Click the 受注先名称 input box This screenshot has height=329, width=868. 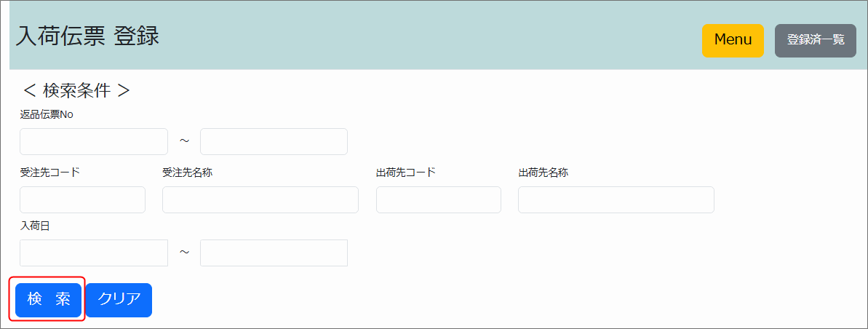pos(260,199)
